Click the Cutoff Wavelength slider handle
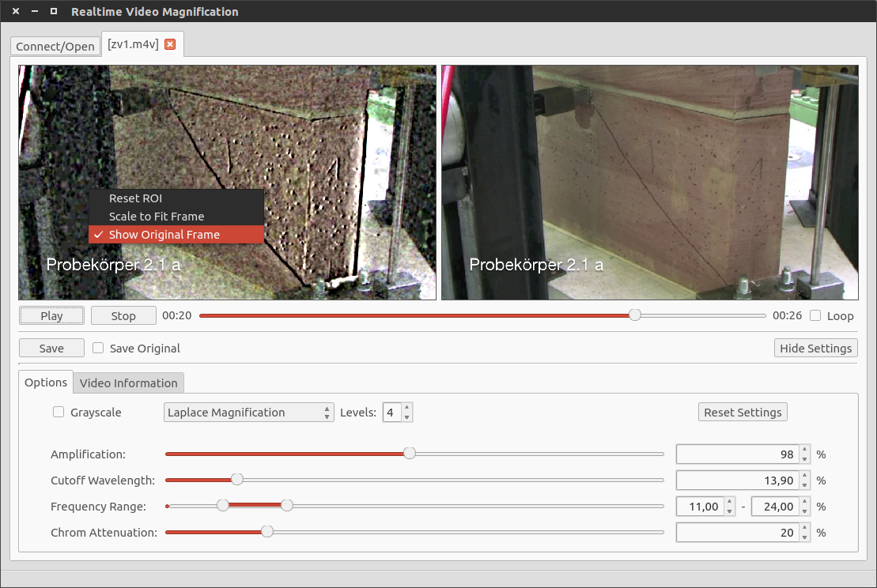 pos(237,480)
